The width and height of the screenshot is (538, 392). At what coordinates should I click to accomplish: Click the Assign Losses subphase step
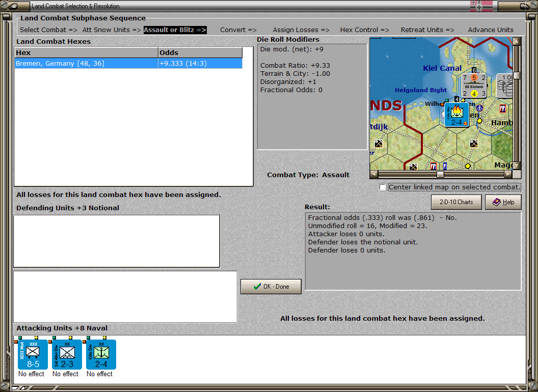[x=301, y=30]
